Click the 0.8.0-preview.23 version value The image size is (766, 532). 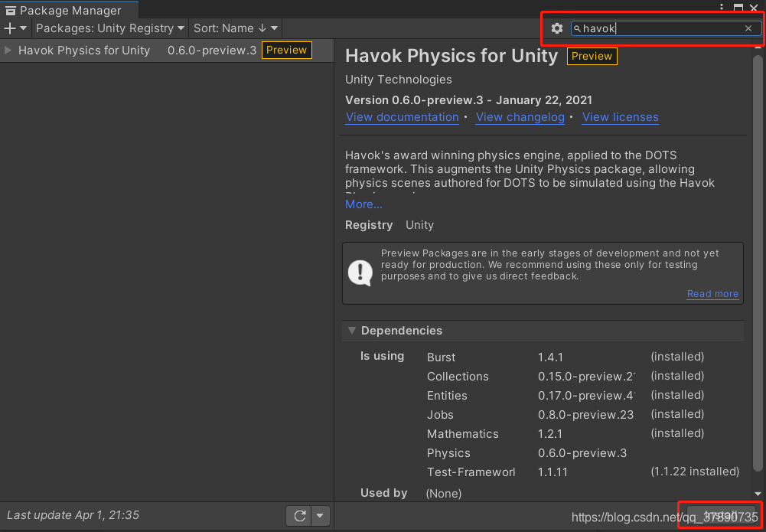click(585, 415)
